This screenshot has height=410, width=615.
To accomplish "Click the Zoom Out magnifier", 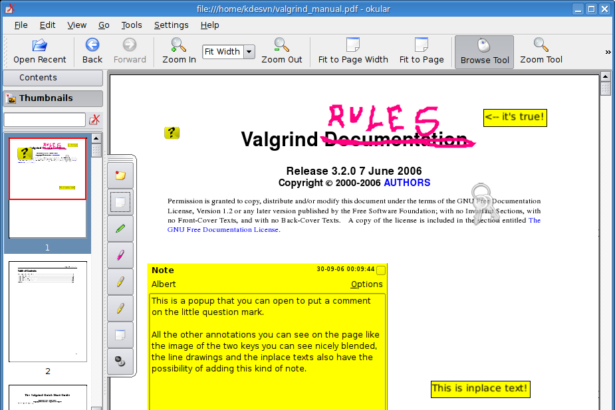I will click(281, 51).
